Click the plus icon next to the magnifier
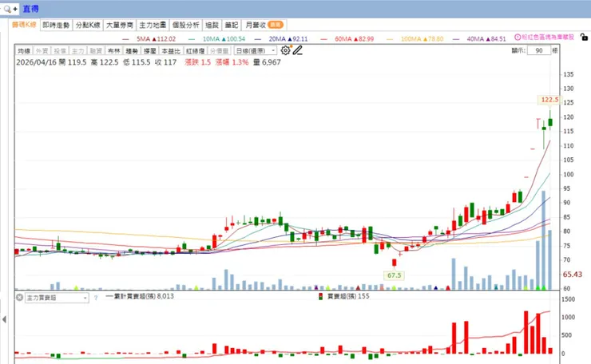Viewport: 591px width, 364px height. 15,9
